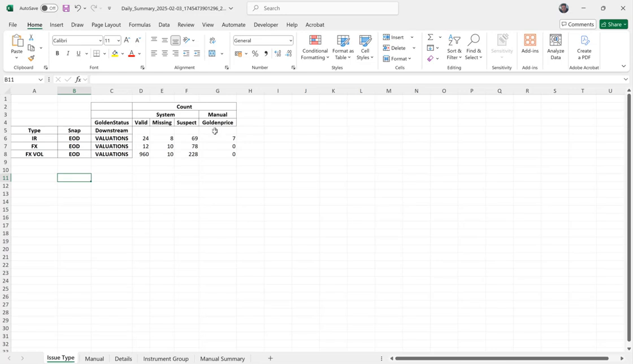
Task: Increase font size with the larger A icon
Action: [x=127, y=40]
